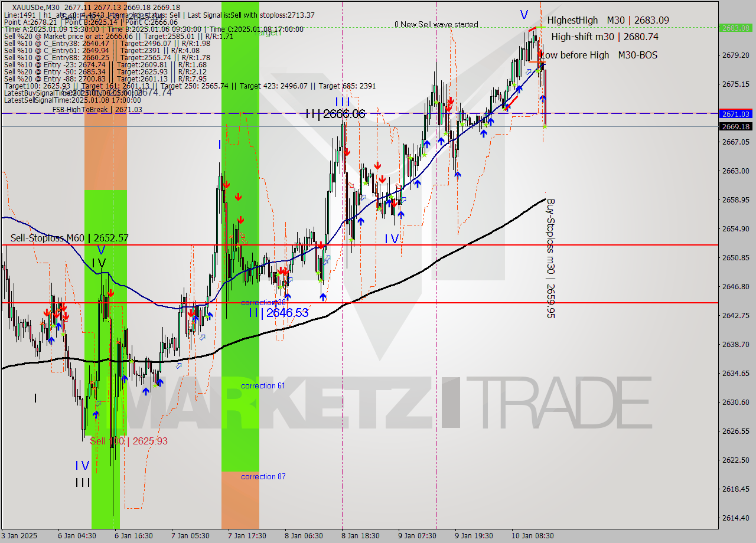Click the 2654.90 price scale value
The width and height of the screenshot is (756, 543).
(735, 228)
